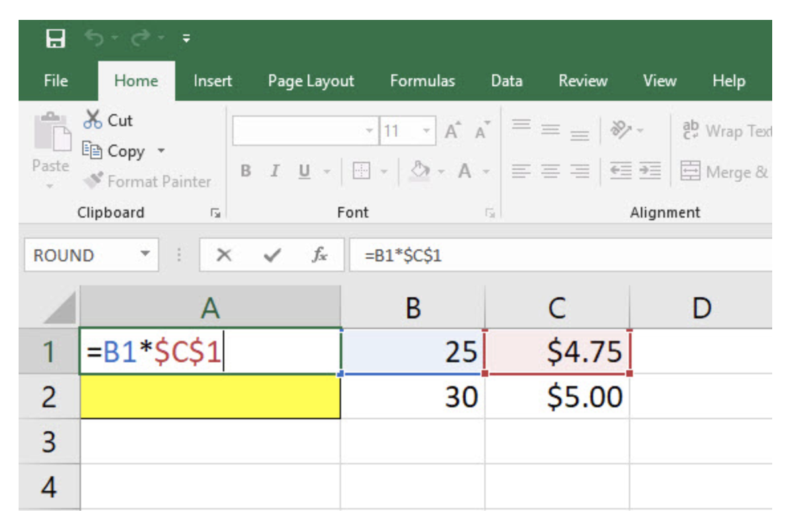Click Bottom Align icon
The image size is (812, 532).
[579, 135]
